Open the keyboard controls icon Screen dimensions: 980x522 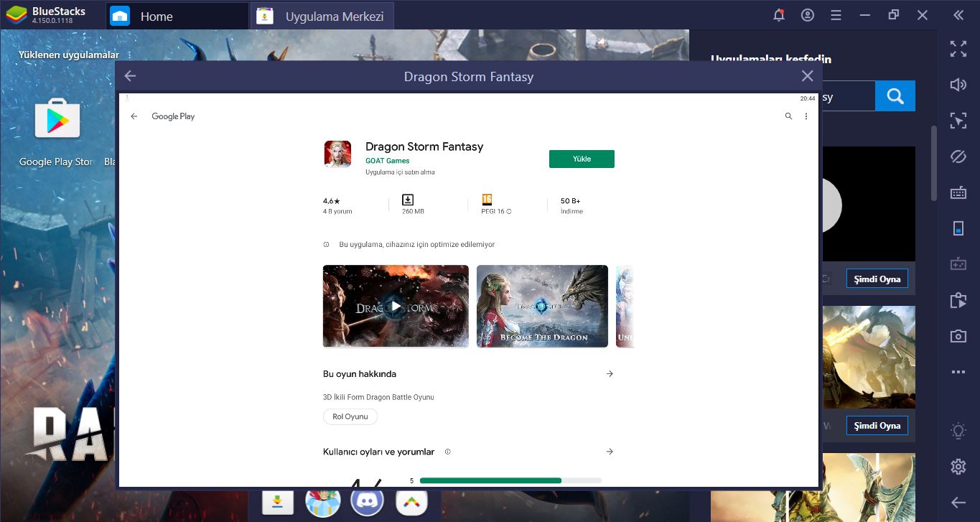click(x=958, y=192)
